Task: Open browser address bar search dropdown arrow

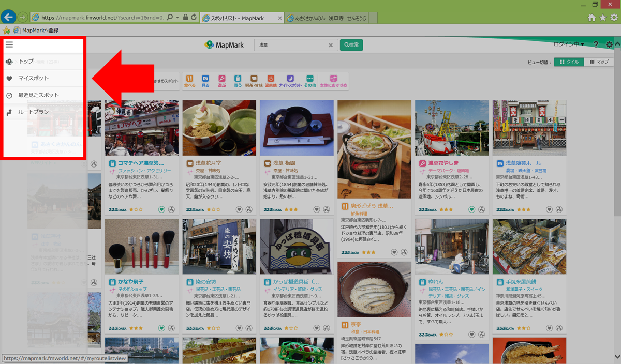Action: point(178,18)
